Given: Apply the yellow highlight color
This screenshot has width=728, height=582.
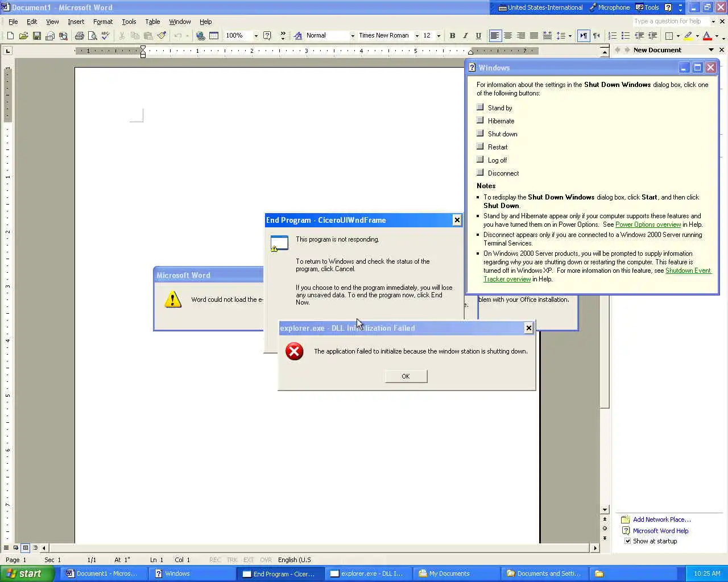Looking at the screenshot, I should (688, 36).
